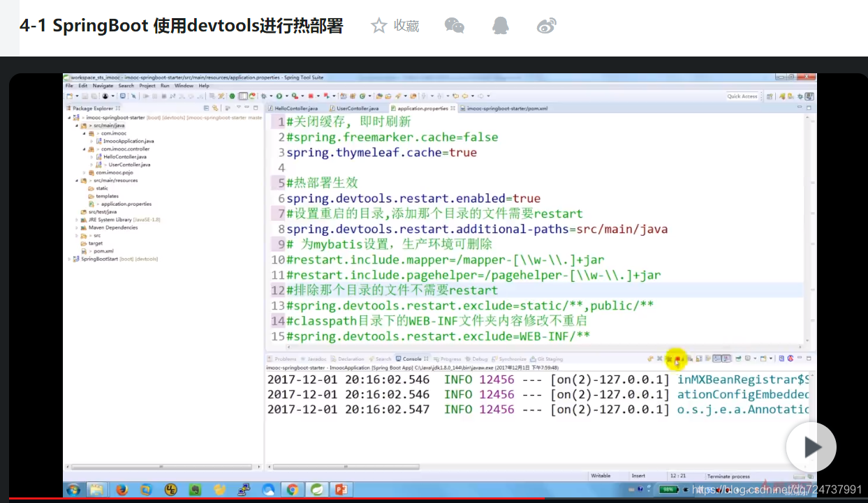Open the Navigate menu

[x=103, y=86]
